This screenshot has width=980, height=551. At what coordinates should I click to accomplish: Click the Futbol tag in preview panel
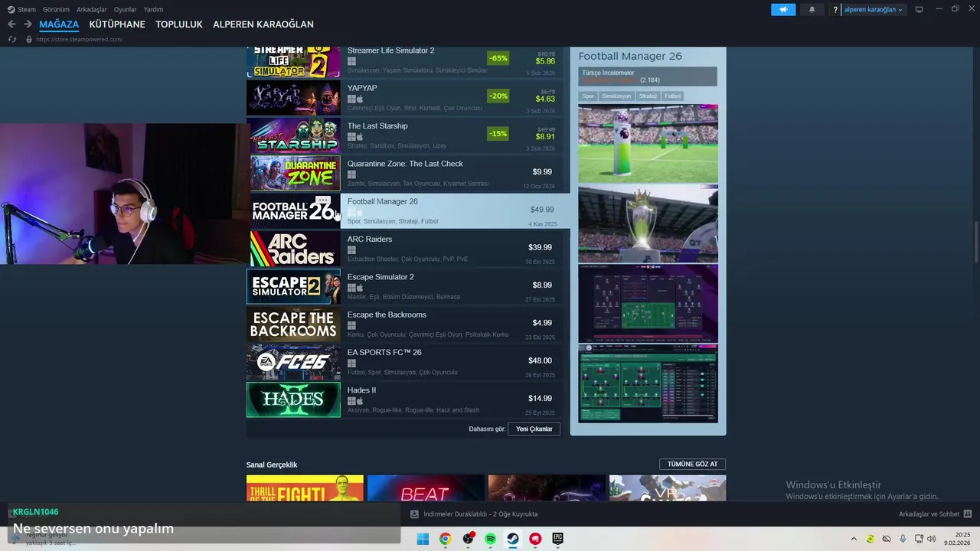coord(672,96)
